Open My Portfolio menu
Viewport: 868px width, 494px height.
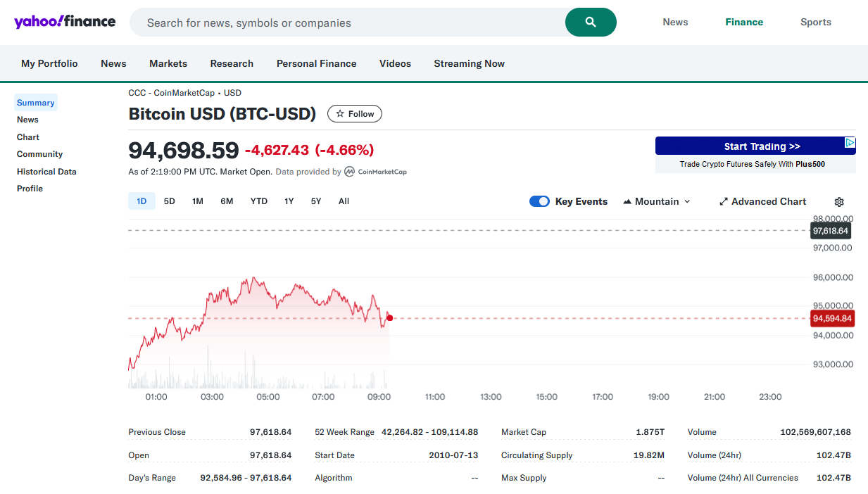point(49,63)
